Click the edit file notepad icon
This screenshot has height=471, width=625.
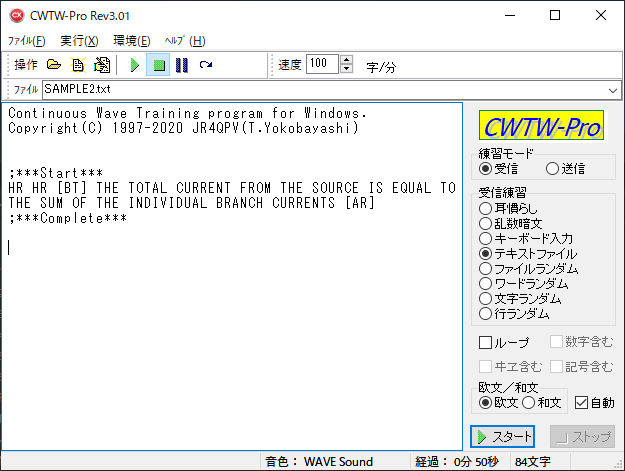tap(102, 65)
